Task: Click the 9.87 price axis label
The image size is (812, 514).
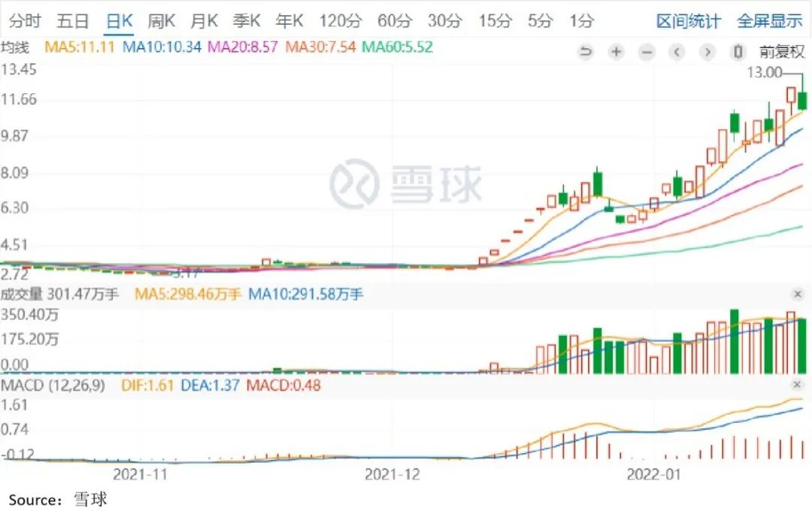Action: tap(16, 135)
